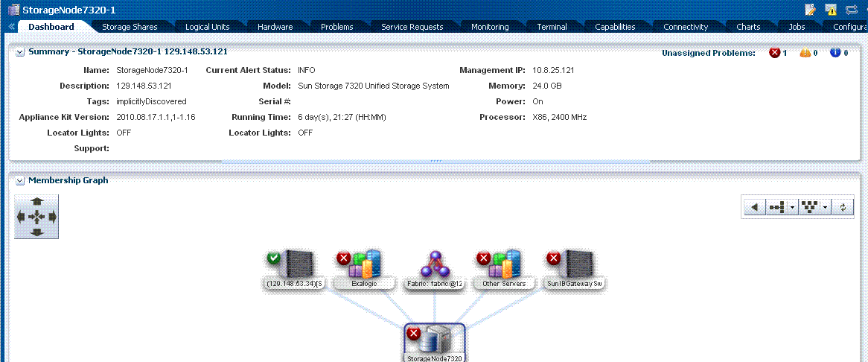Open the Service Requests tab
The image size is (868, 362).
click(x=412, y=27)
